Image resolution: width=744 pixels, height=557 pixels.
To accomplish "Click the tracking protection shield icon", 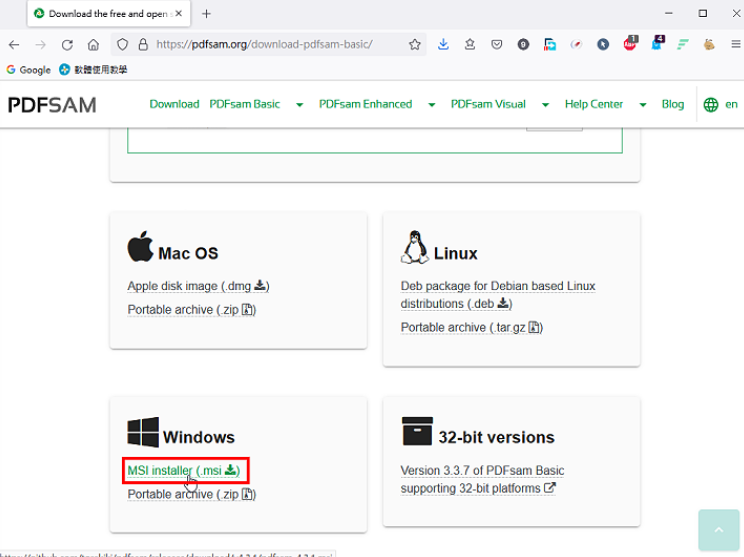I will (x=122, y=45).
